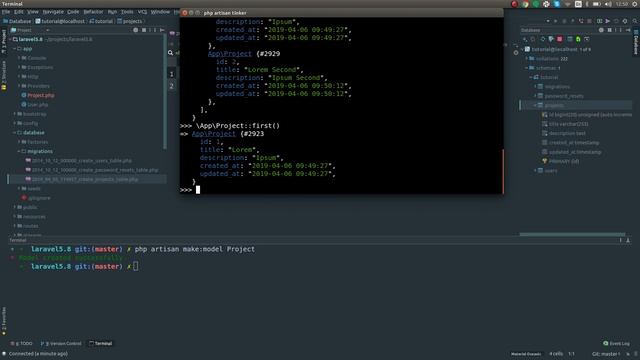Select the create_users_table.php migration file

tap(79, 161)
